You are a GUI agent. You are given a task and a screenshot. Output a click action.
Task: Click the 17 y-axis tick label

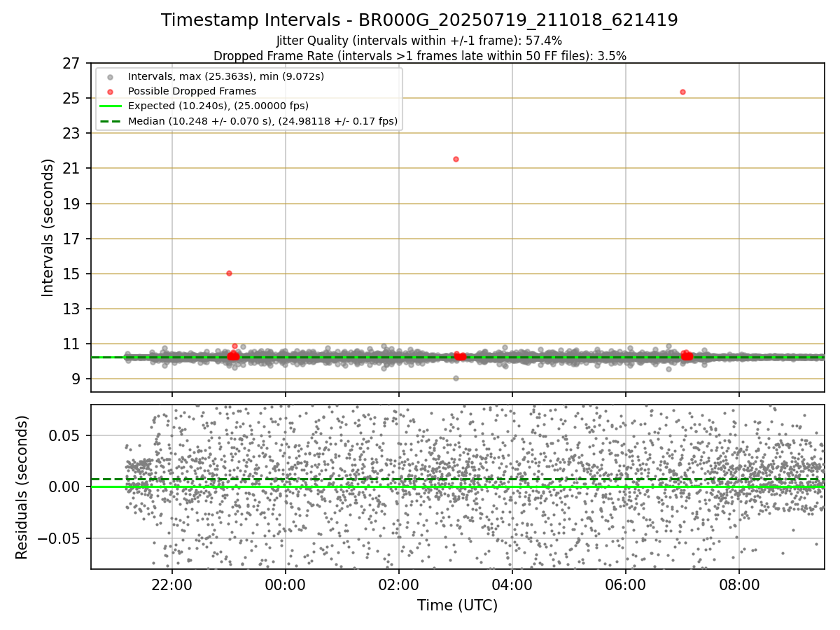72,239
